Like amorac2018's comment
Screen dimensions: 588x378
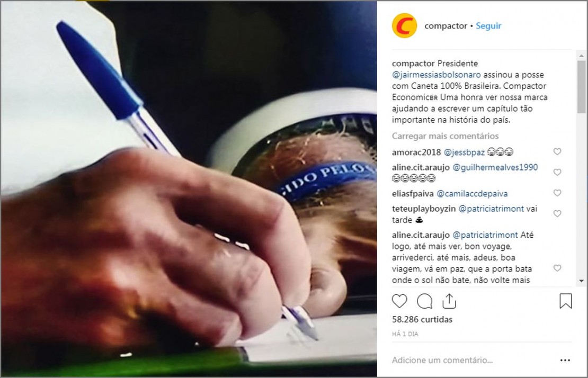[x=557, y=151]
